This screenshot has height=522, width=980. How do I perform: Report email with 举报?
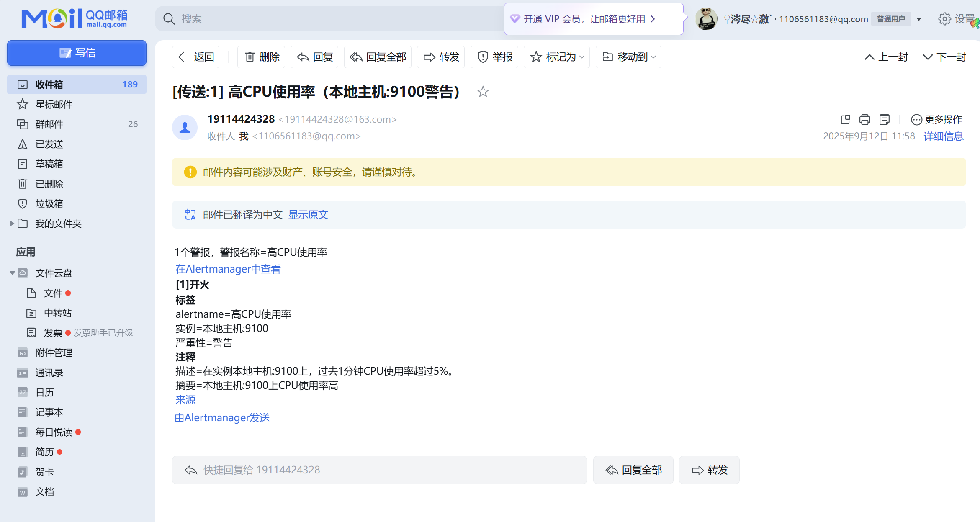494,57
